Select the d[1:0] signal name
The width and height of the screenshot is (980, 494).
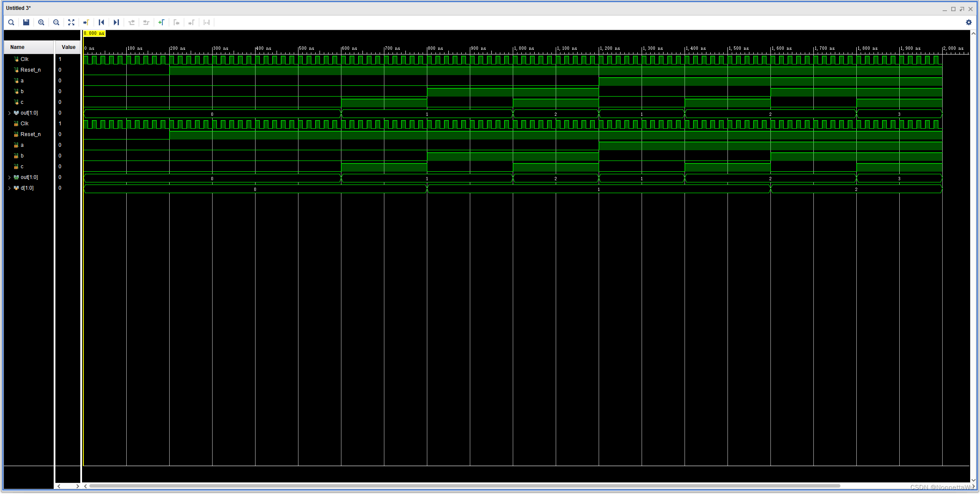point(27,188)
